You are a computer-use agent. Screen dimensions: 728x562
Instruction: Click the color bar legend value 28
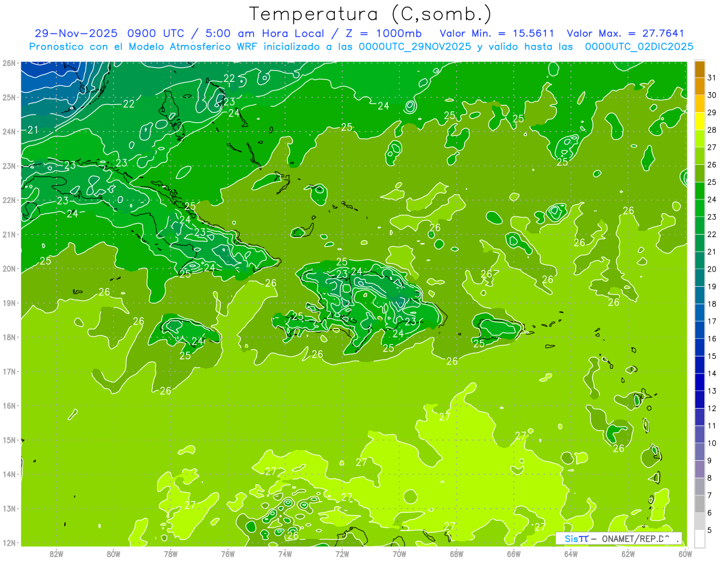tap(712, 130)
